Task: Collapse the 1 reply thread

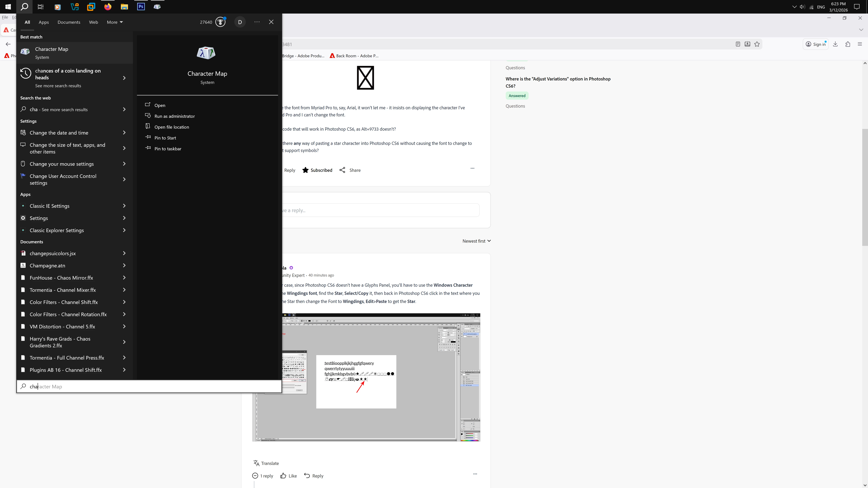Action: pos(255,475)
